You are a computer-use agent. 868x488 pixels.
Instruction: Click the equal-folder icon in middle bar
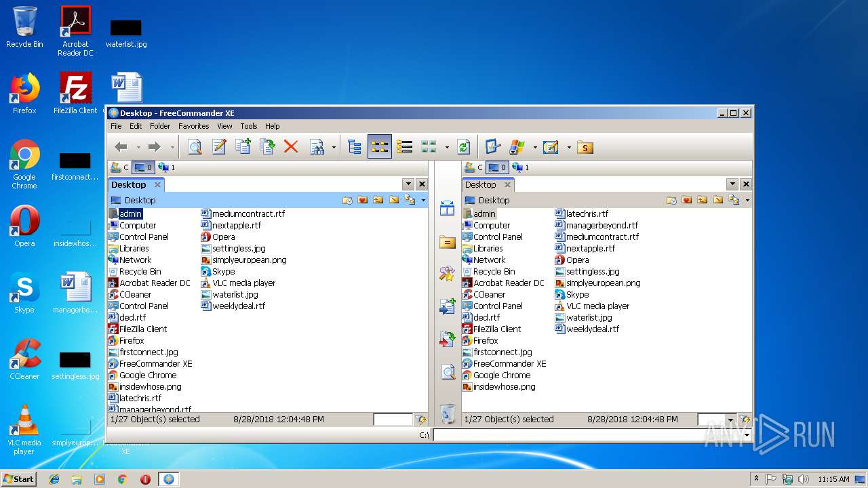point(448,241)
